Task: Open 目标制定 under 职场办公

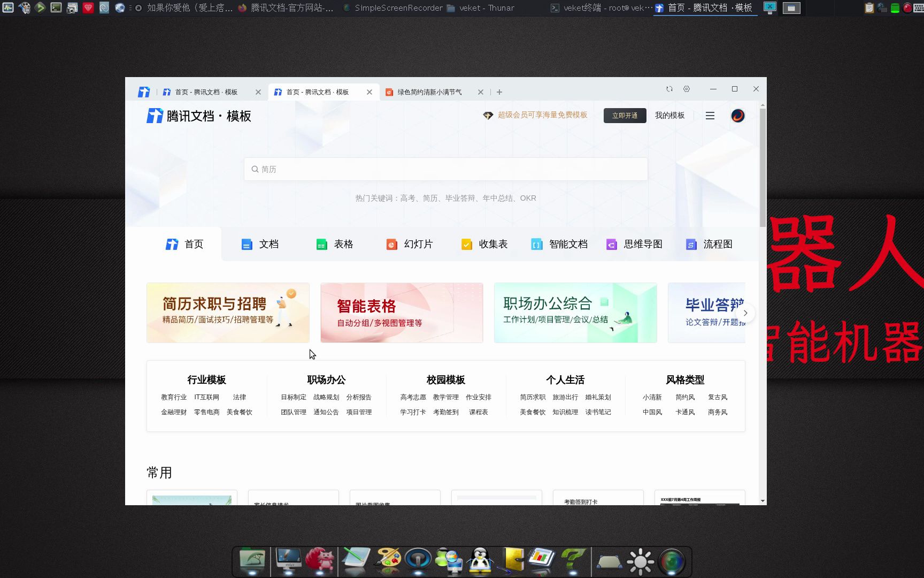Action: 294,397
